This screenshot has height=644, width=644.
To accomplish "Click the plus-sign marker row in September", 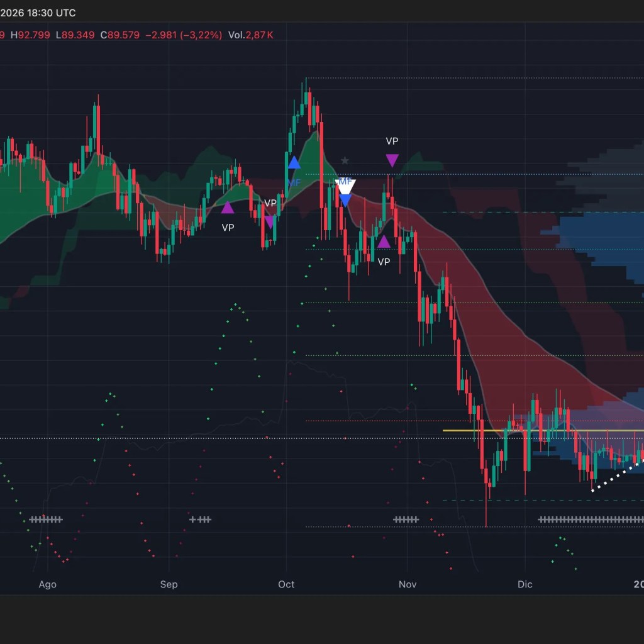I will tap(200, 519).
